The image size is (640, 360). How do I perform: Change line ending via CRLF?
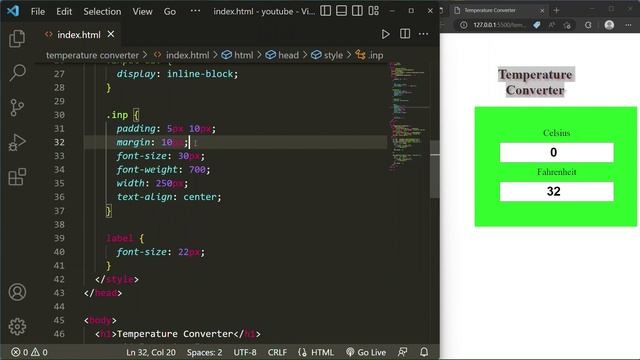tap(277, 352)
